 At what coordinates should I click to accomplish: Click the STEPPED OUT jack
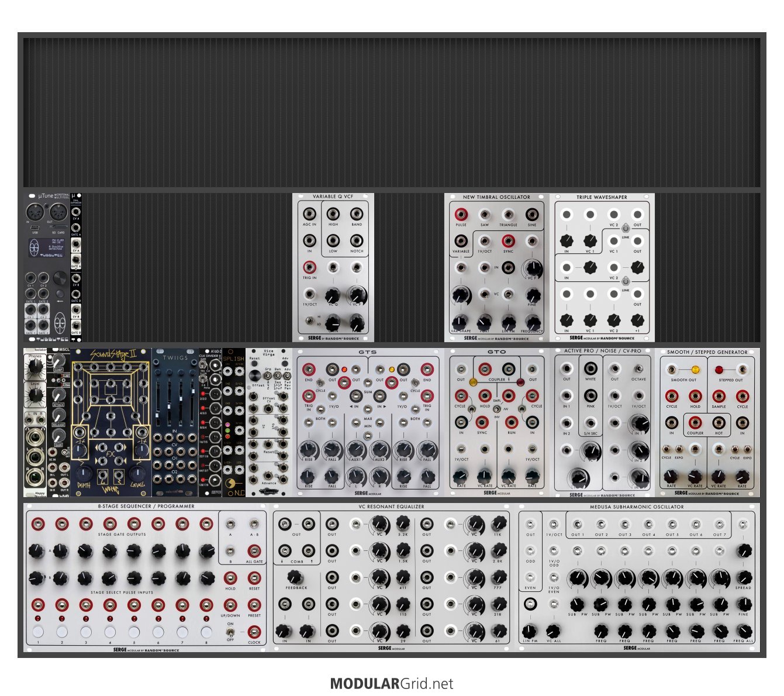(742, 370)
